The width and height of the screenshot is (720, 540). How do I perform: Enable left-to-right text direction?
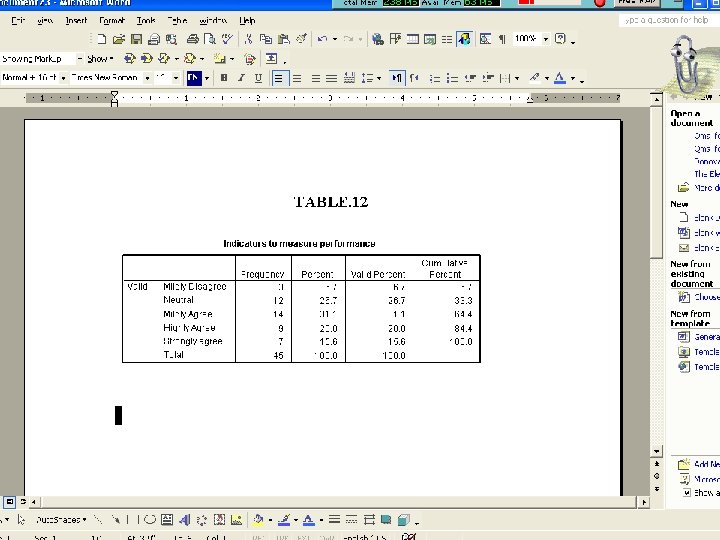click(396, 78)
